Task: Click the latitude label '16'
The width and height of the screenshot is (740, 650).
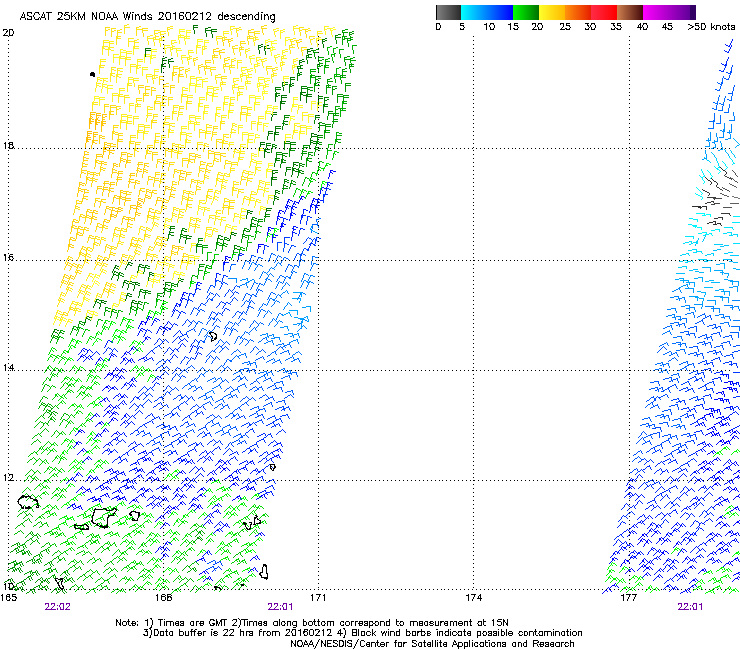Action: click(8, 258)
